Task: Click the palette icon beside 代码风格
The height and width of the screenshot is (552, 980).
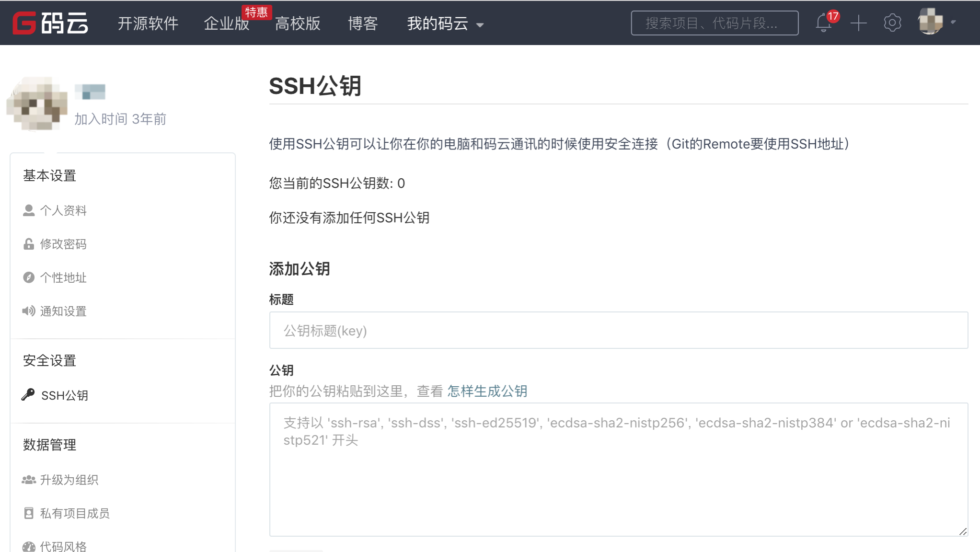Action: (30, 546)
